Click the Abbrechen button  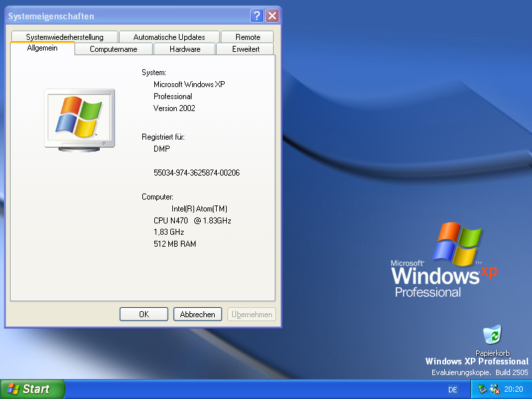click(x=198, y=314)
